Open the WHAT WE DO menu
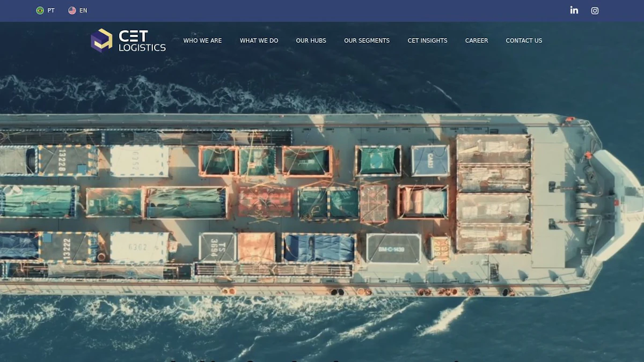 pyautogui.click(x=259, y=41)
